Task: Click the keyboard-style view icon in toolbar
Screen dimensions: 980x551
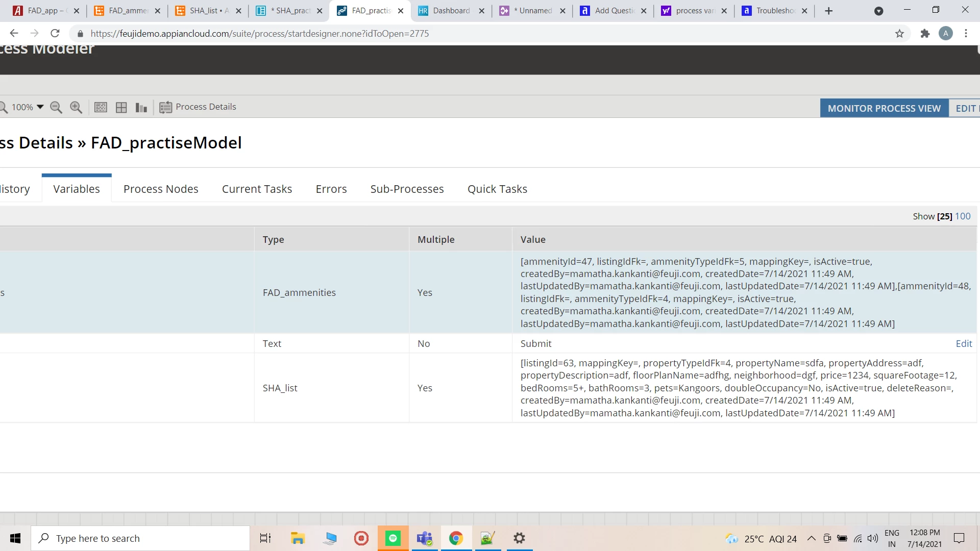Action: point(101,107)
